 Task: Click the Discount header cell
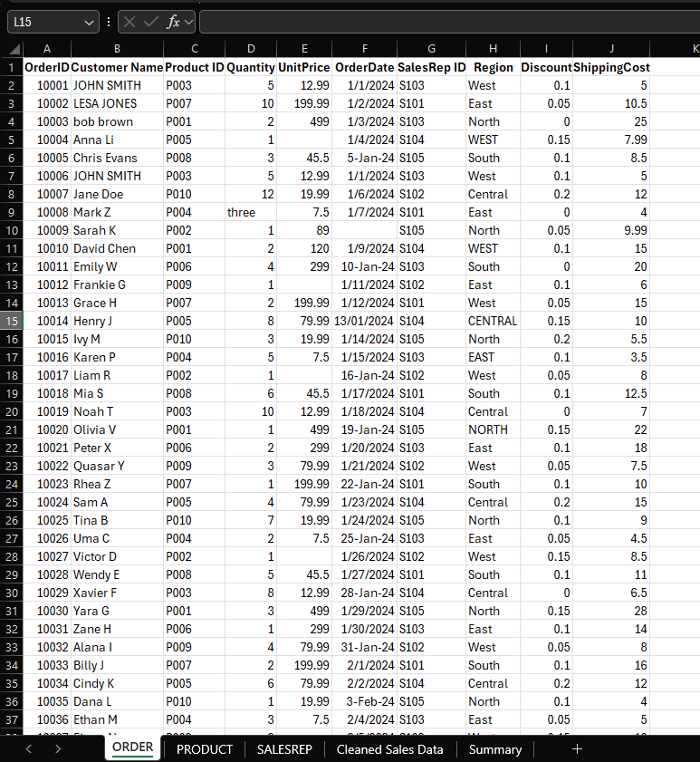546,68
